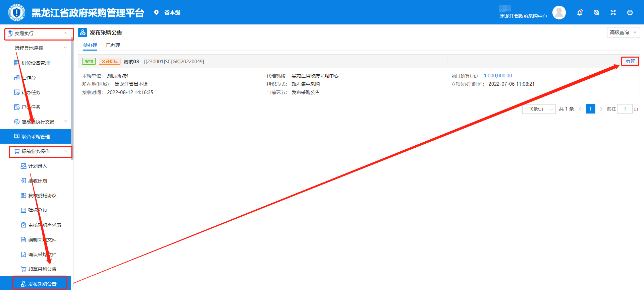Click the window switch icon in header
The image size is (644, 290).
[596, 13]
